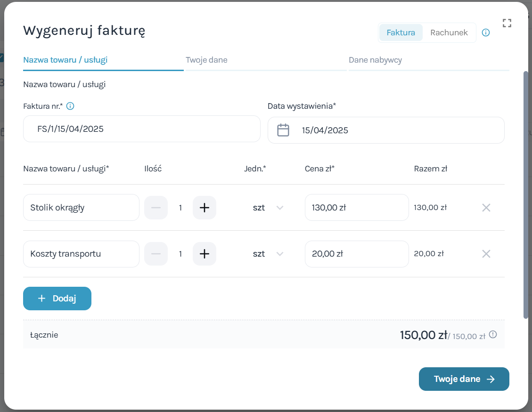
Task: Increase quantity for Koszty transportu
Action: click(204, 254)
